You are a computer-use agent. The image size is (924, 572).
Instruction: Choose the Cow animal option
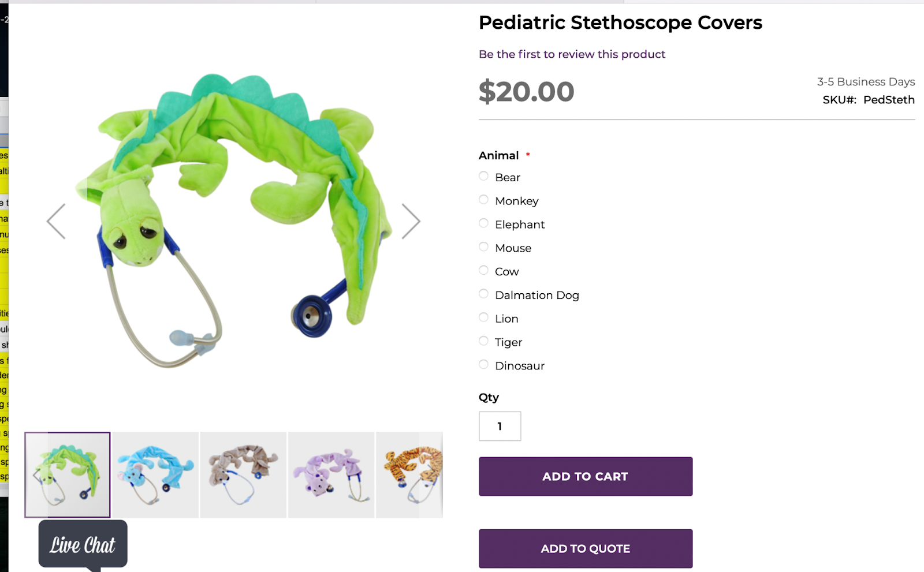click(x=483, y=270)
